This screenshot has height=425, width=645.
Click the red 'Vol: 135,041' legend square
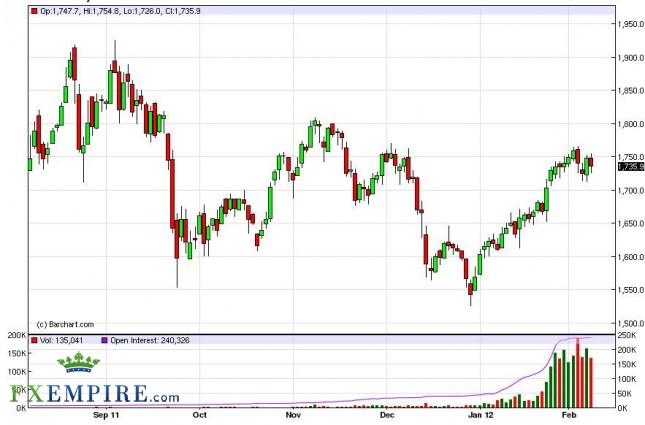click(x=34, y=341)
